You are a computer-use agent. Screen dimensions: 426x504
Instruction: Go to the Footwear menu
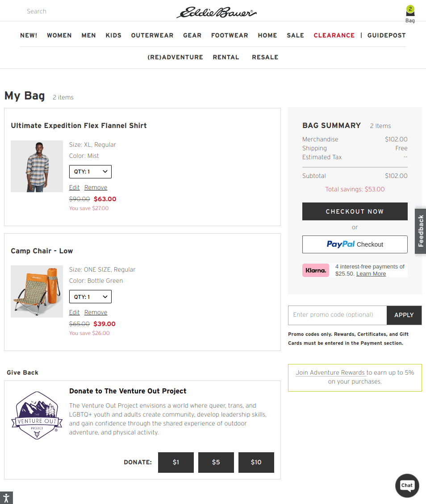point(230,35)
